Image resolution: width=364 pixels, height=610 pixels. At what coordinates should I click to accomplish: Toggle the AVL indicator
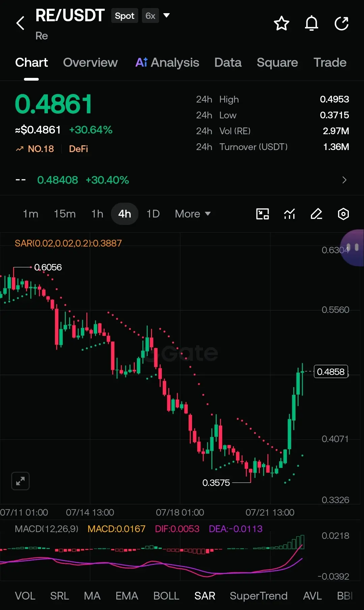312,596
